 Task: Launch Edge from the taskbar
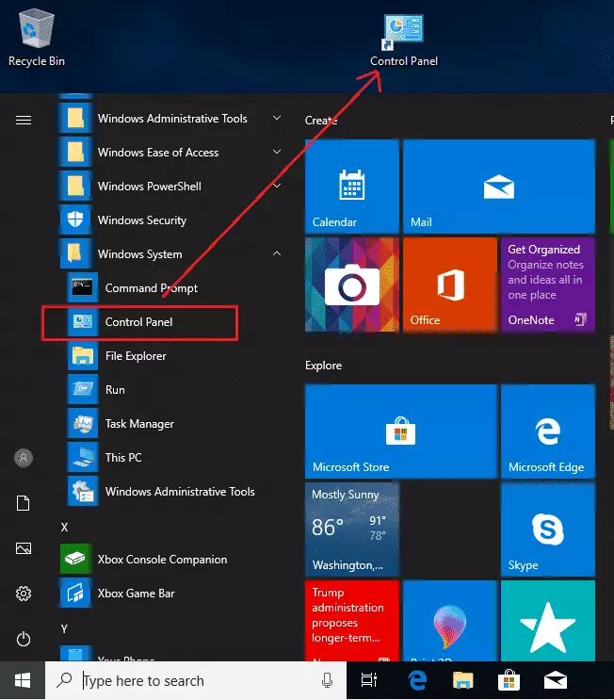click(417, 680)
